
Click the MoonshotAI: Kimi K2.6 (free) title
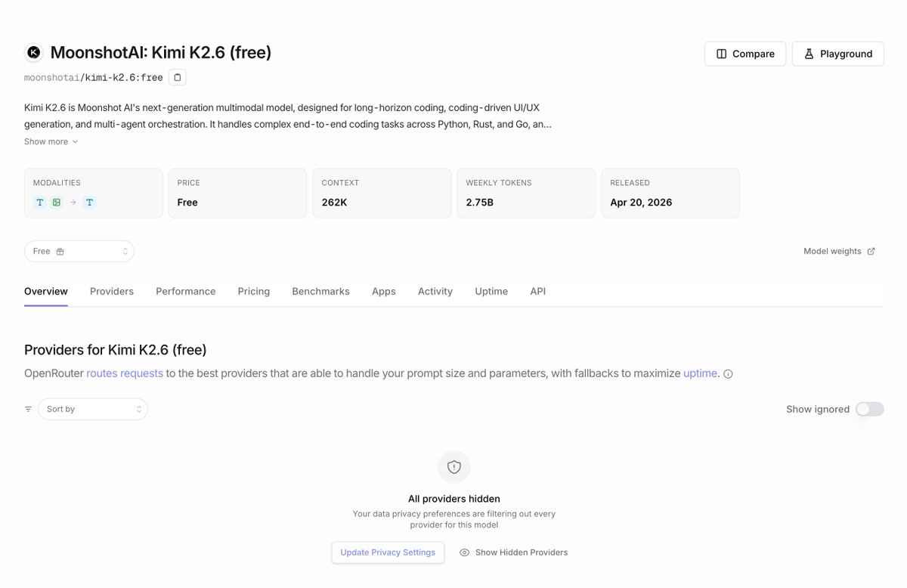pyautogui.click(x=161, y=52)
